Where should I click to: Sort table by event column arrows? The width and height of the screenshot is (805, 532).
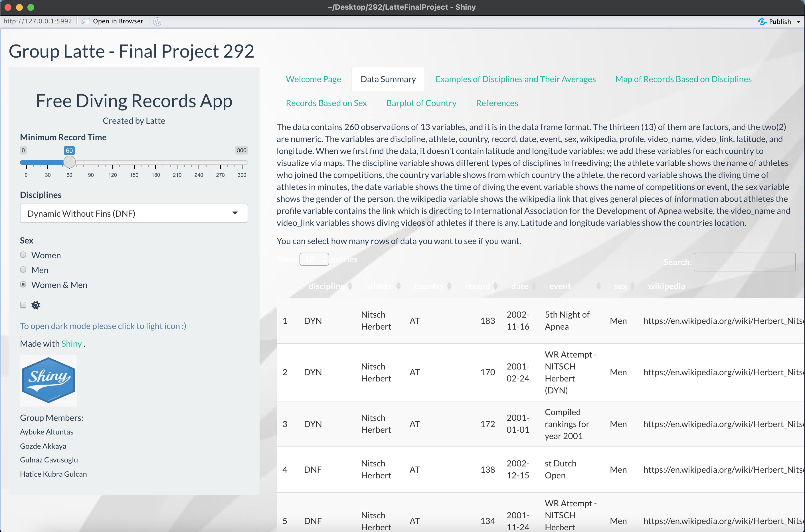[599, 286]
